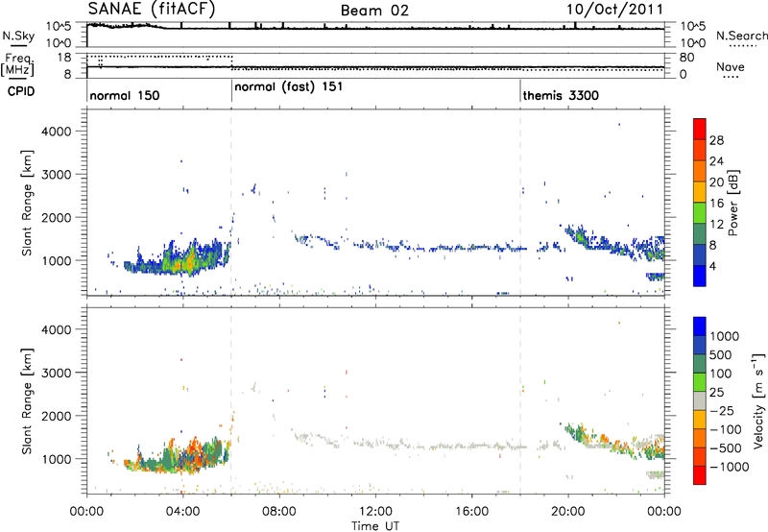Click the '04:00' time axis tick label
This screenshot has height=532, width=768.
click(182, 512)
